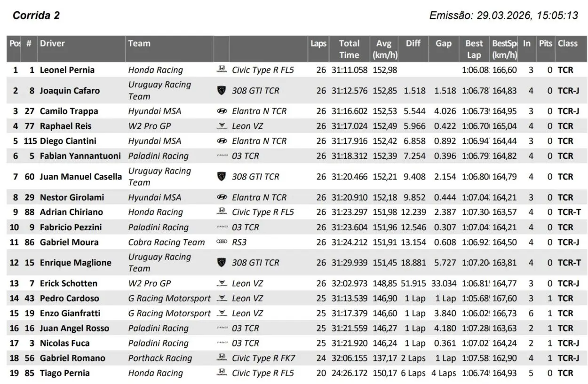The height and width of the screenshot is (384, 588).
Task: Click the Best Lap column header
Action: [x=474, y=49]
